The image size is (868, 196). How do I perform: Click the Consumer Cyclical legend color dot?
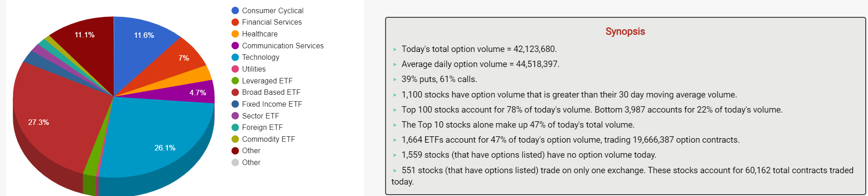[x=235, y=10]
